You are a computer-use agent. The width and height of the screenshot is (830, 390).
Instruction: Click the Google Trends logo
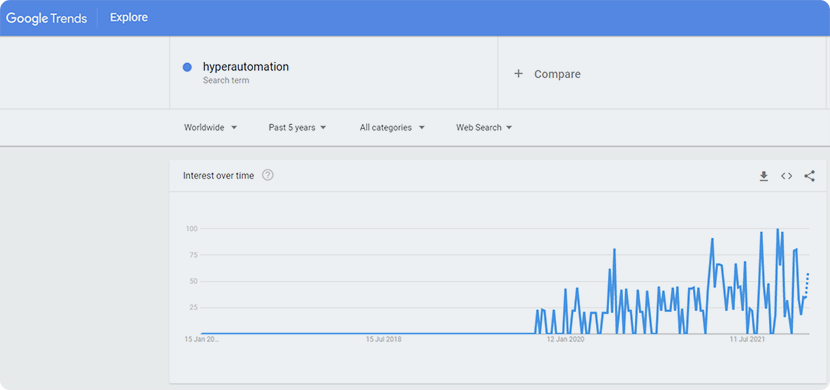(x=47, y=18)
